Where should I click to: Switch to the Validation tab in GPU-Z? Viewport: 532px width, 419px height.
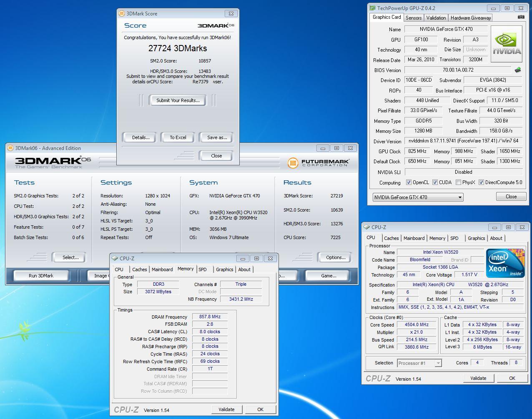pyautogui.click(x=436, y=17)
